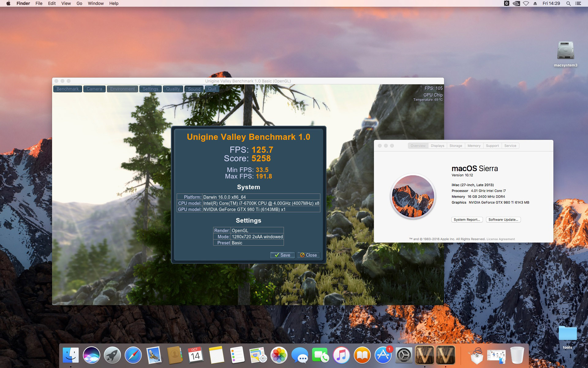Screen dimensions: 588x368
Task: Open App Store with update badge
Action: 383,355
